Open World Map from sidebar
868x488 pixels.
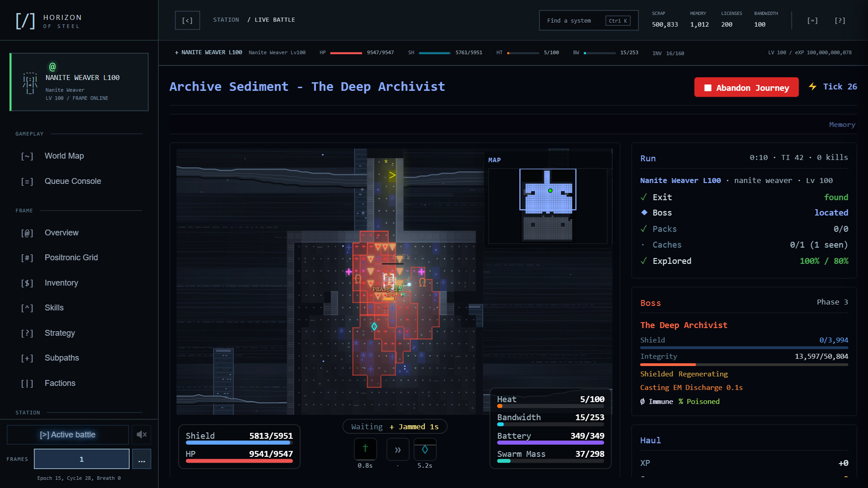tap(64, 156)
